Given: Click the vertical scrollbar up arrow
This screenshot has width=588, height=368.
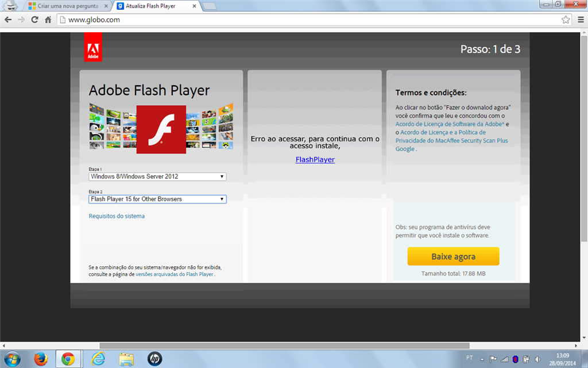Looking at the screenshot, I should click(x=584, y=33).
